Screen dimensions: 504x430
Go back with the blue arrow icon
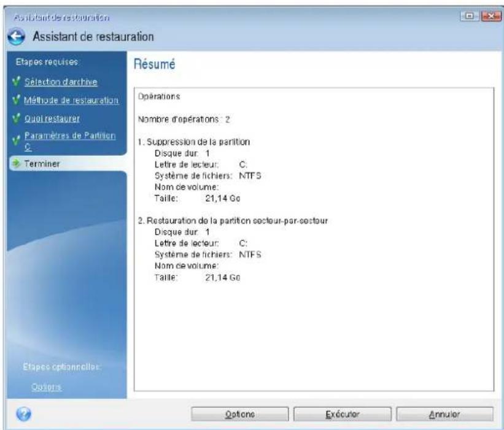[x=17, y=36]
